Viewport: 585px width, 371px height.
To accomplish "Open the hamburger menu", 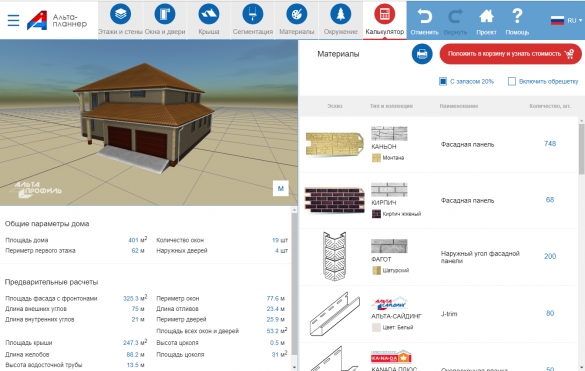I will [13, 20].
